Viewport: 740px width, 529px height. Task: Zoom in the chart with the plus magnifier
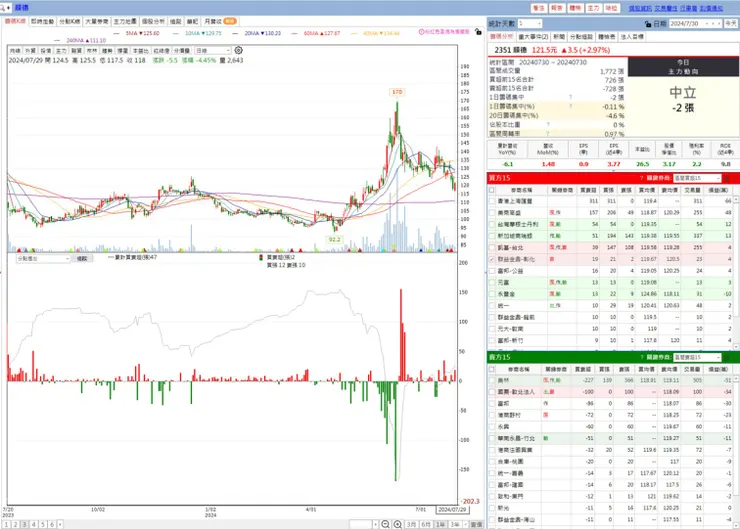398,524
